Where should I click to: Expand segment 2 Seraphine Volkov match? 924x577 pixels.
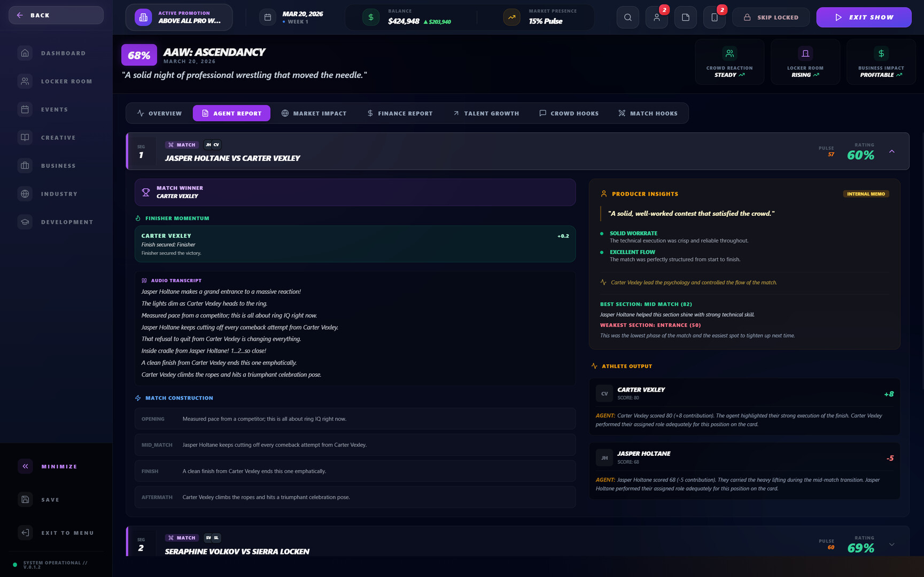(891, 544)
